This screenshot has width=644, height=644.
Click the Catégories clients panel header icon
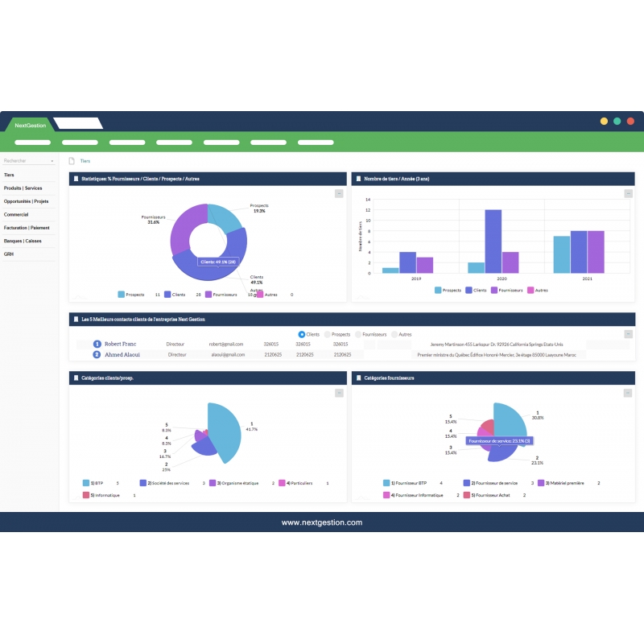click(x=75, y=378)
